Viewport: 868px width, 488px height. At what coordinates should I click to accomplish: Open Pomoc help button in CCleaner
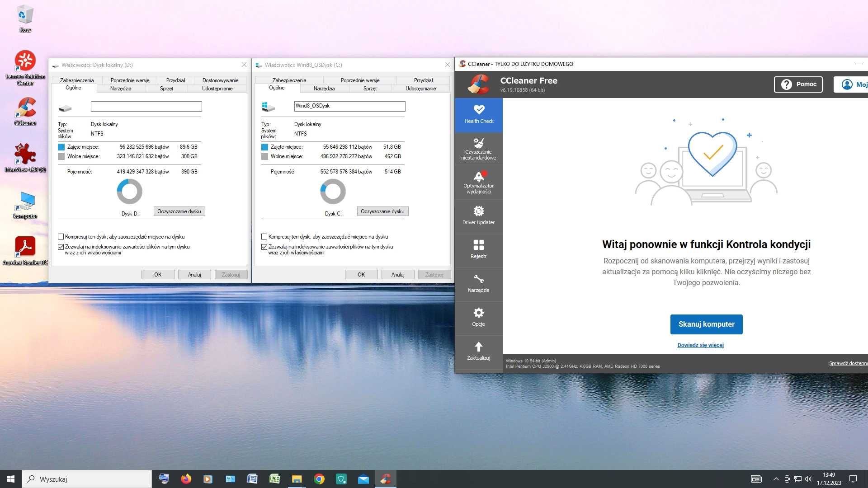click(x=798, y=84)
